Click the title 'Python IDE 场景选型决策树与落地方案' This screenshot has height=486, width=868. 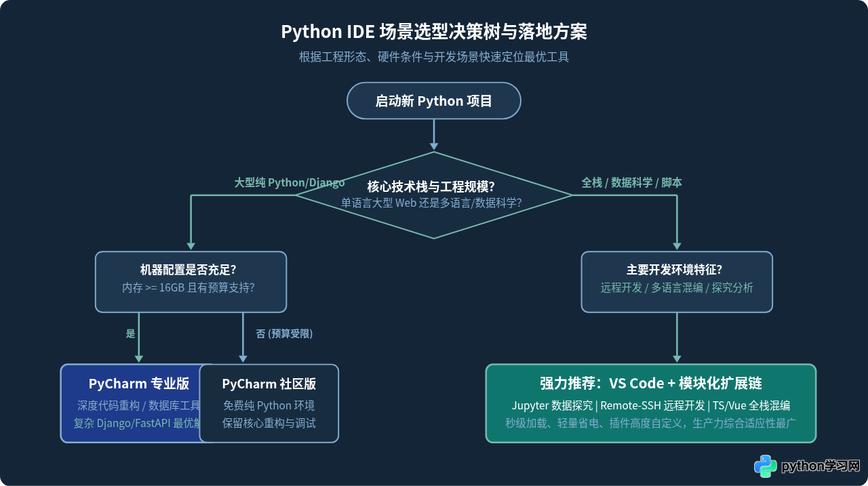(434, 32)
